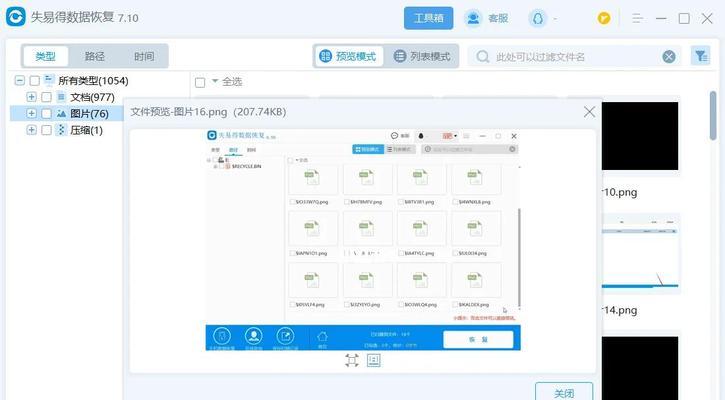This screenshot has height=400, width=725.
Task: Click the vertical scrollbar of the file list
Action: tap(713, 116)
